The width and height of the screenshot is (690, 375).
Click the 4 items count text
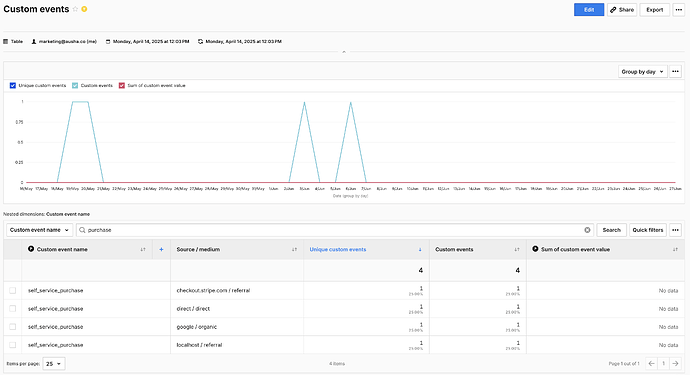[337, 364]
